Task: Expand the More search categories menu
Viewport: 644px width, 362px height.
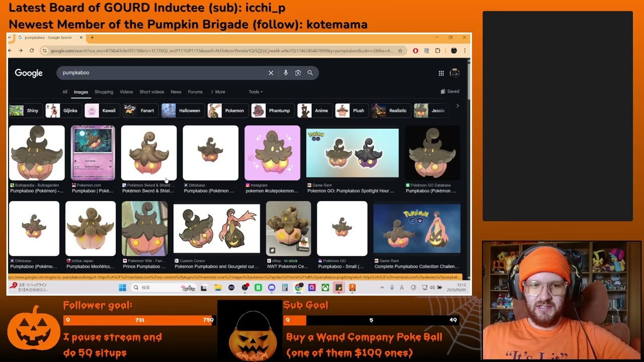Action: click(217, 92)
